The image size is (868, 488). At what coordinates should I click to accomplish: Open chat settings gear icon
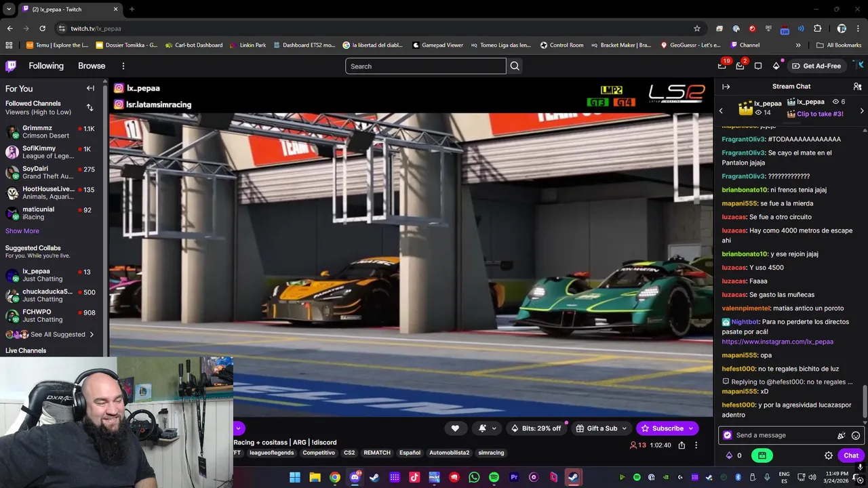828,455
